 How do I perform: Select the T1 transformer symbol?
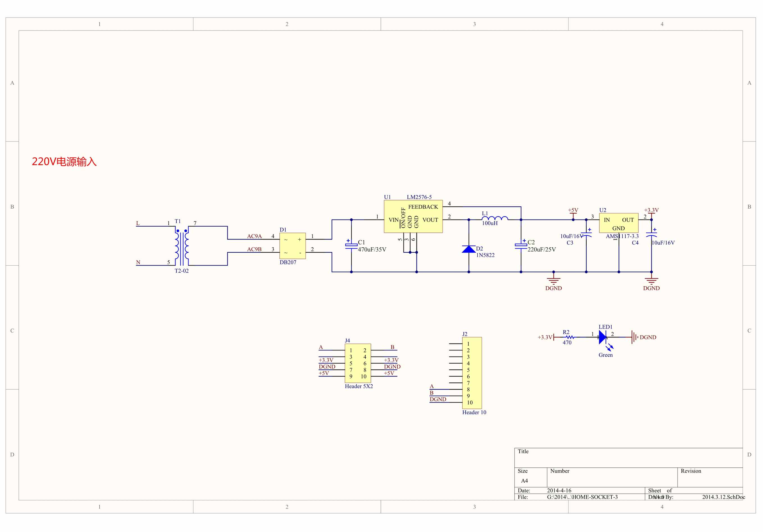(x=182, y=246)
